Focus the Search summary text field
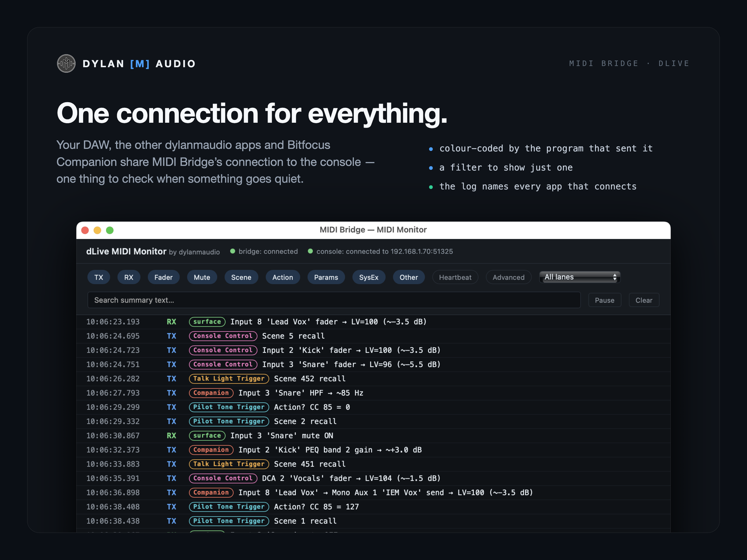Viewport: 747px width, 560px height. (x=334, y=300)
